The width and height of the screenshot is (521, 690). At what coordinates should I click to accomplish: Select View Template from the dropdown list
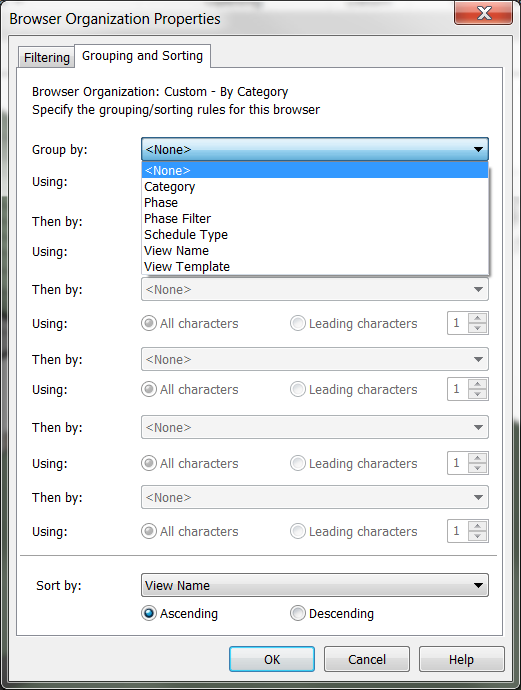click(315, 267)
